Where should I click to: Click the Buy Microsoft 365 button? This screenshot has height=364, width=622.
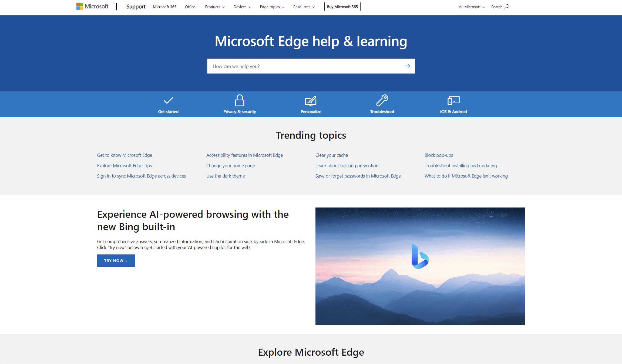(342, 7)
